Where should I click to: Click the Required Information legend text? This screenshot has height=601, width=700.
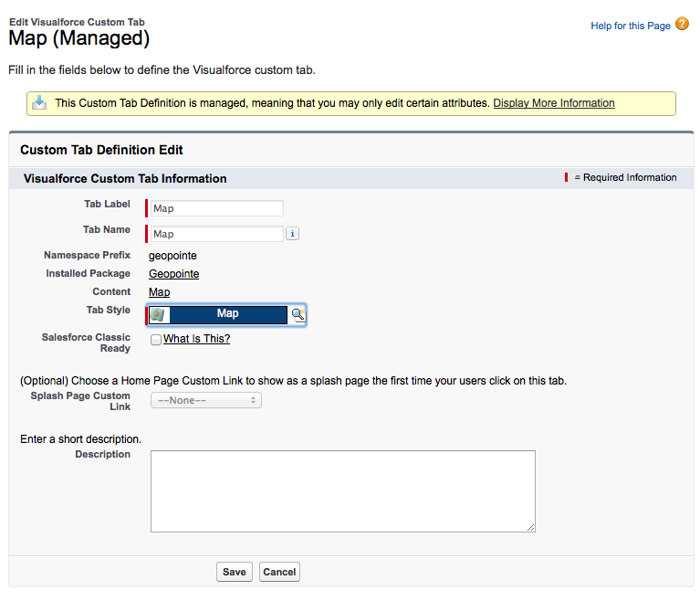tap(630, 177)
